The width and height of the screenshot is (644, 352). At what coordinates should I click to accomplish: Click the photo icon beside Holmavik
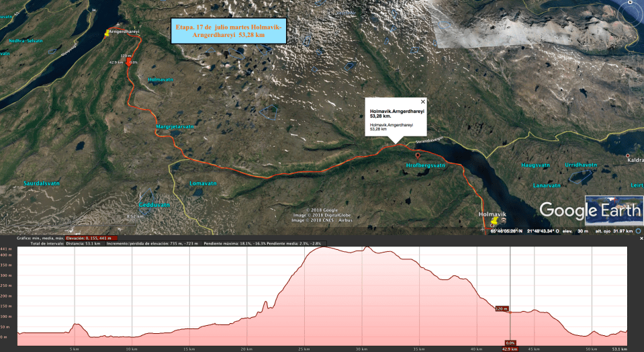[x=504, y=220]
